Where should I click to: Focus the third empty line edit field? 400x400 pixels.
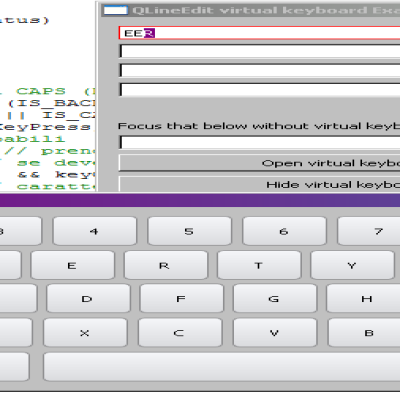coord(259,71)
